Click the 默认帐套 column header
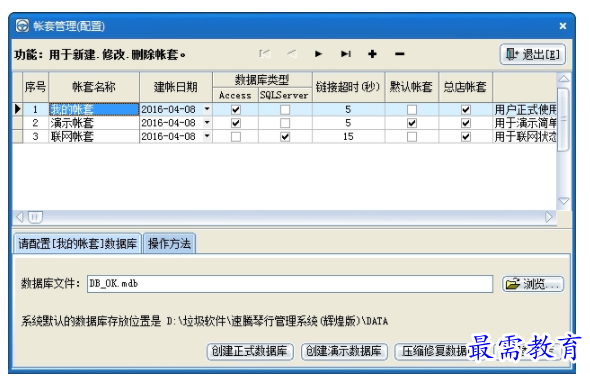590x379 pixels. tap(412, 87)
